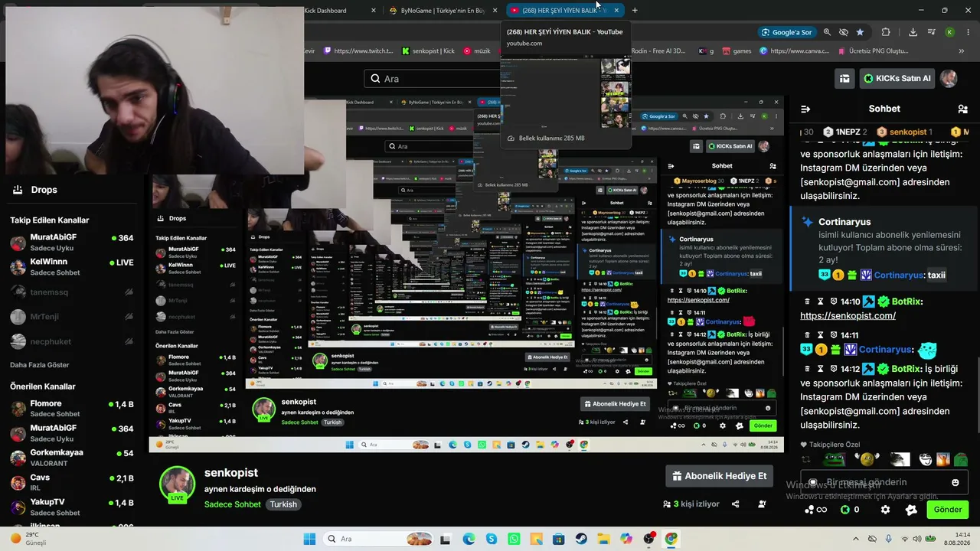Click the chat identity badge icon next to Gönder
The height and width of the screenshot is (551, 980).
[910, 510]
